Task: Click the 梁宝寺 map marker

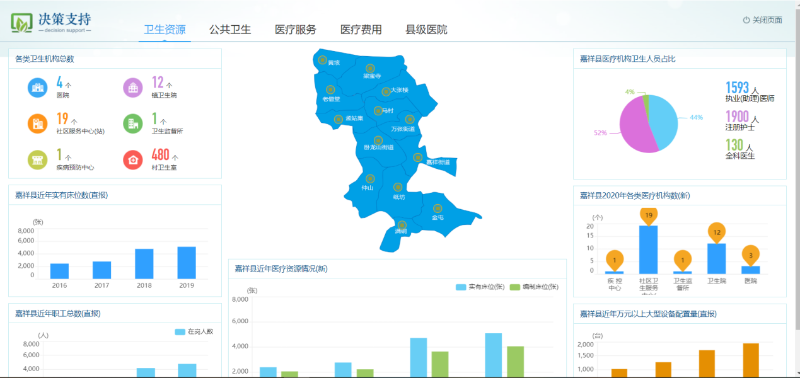Action: 370,68
